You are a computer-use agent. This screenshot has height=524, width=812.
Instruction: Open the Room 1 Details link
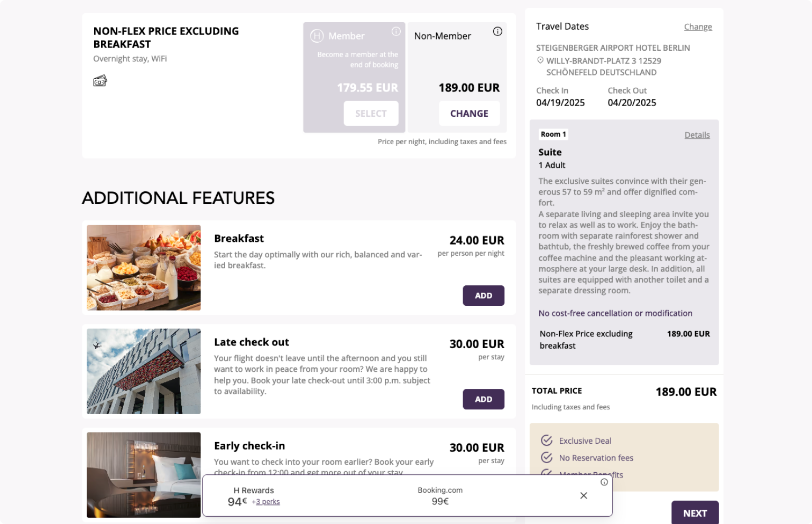pos(697,135)
